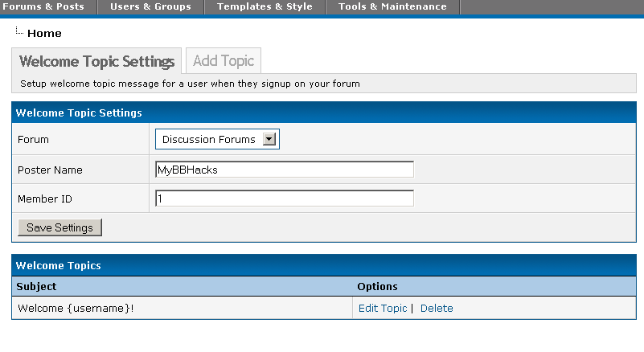Click the breadcrumb tree icon beside Home
This screenshot has width=644, height=352.
click(x=19, y=32)
